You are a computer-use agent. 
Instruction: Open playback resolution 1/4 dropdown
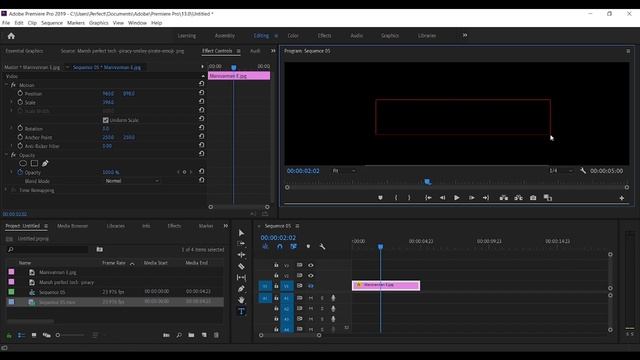coord(561,171)
